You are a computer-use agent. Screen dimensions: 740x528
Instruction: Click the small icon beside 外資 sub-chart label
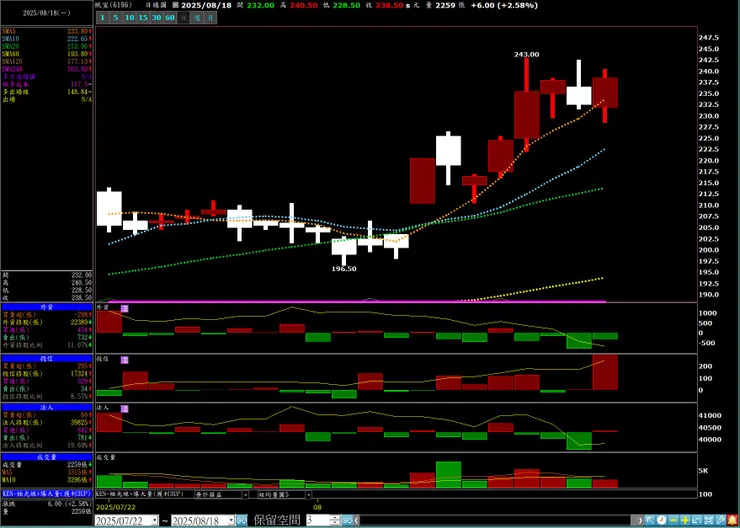tap(125, 308)
